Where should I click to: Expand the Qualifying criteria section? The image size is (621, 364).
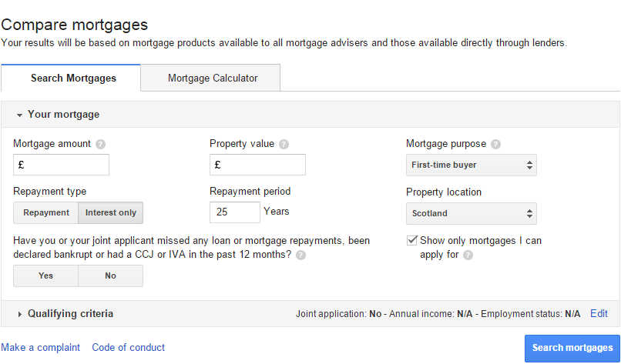(x=65, y=314)
